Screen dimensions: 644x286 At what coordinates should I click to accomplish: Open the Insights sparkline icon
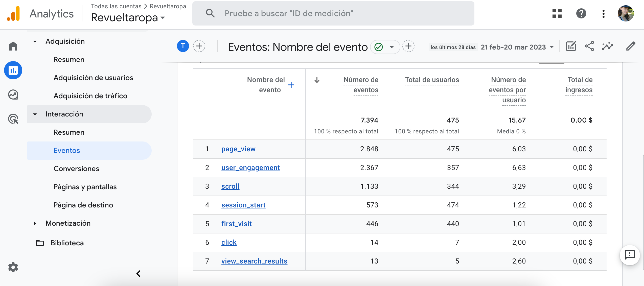608,46
